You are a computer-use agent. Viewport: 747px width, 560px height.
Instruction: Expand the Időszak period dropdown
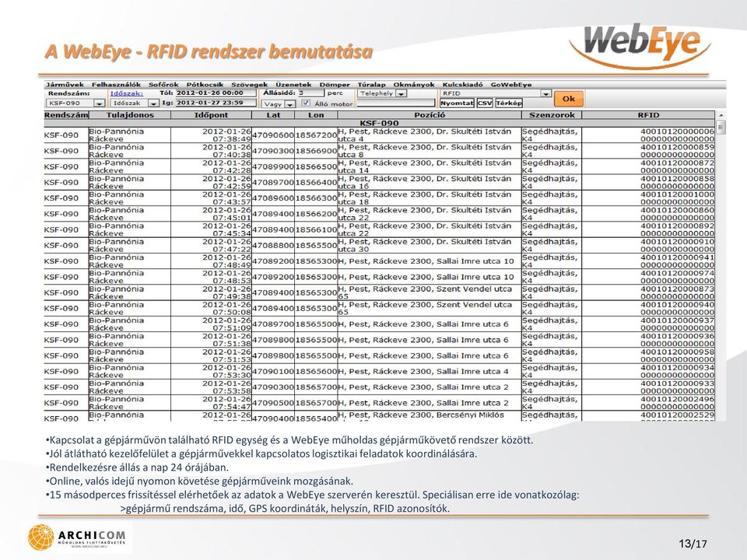pos(153,103)
